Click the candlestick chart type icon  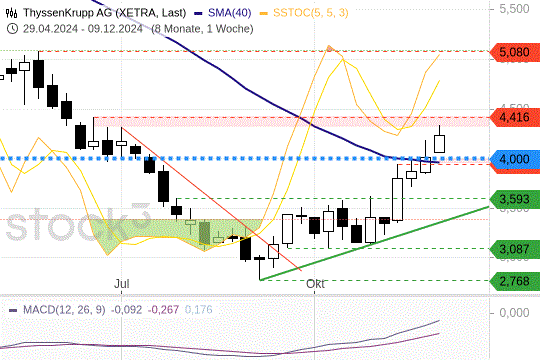[11, 13]
